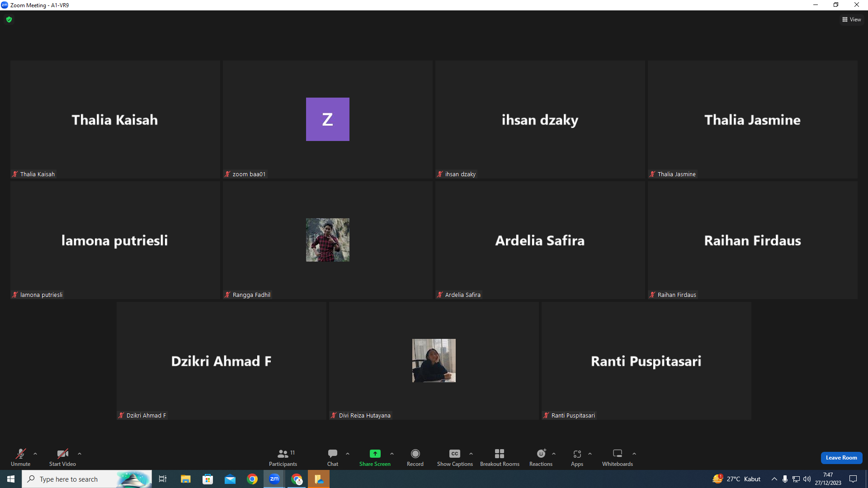
Task: Expand the Show Captions options arrow
Action: tap(471, 454)
